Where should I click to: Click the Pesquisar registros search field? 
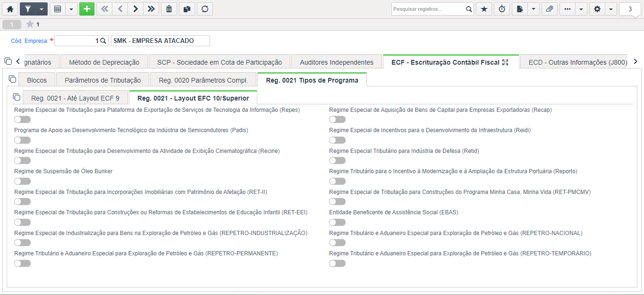[x=429, y=9]
